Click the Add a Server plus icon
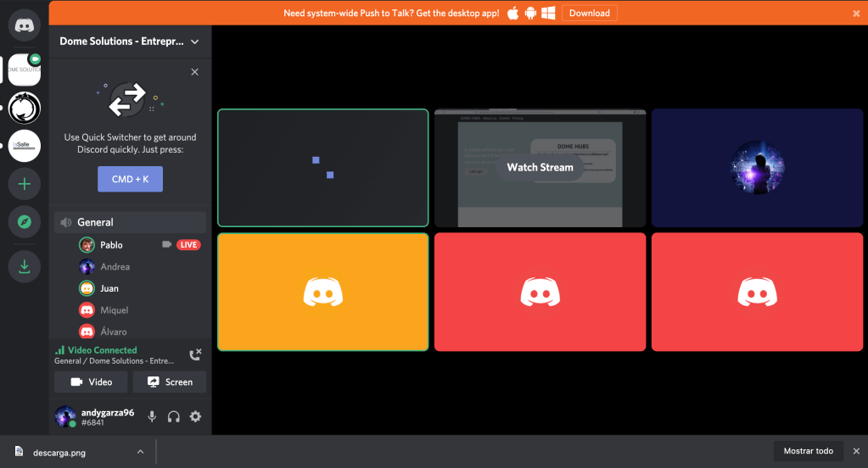 pos(24,183)
